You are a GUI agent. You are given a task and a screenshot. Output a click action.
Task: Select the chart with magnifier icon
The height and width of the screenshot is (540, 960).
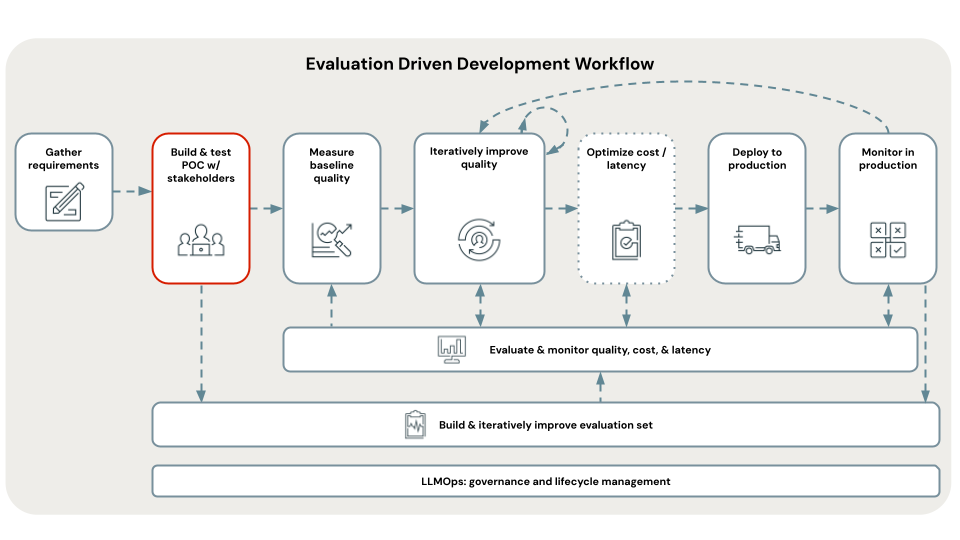click(331, 238)
